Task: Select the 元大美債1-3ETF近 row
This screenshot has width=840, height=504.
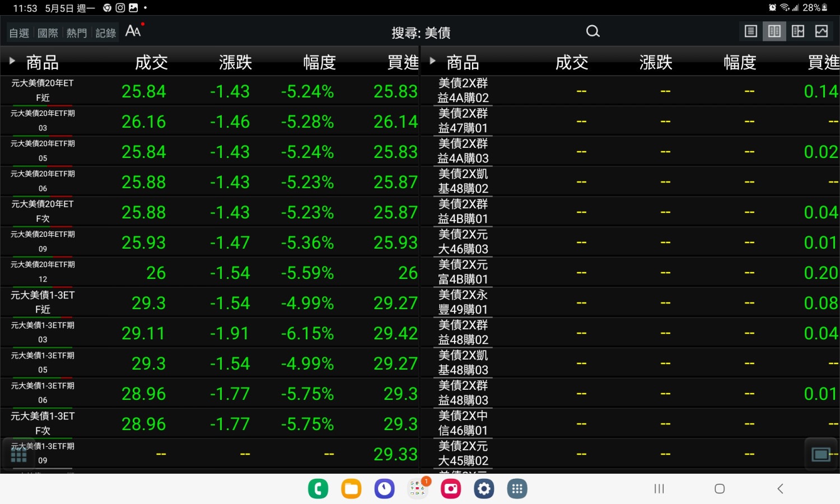Action: click(210, 302)
